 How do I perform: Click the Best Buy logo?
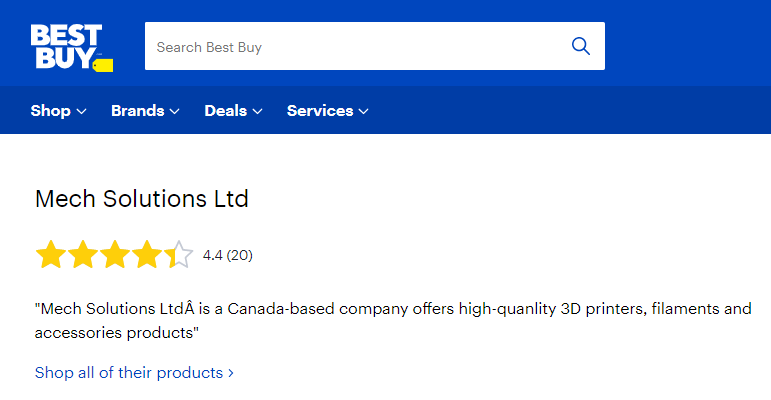click(72, 47)
